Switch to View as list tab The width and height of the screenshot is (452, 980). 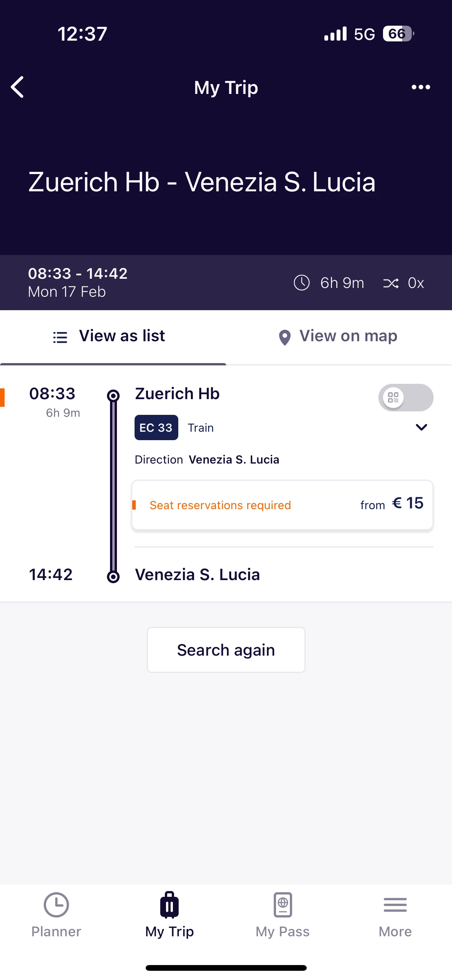click(113, 337)
